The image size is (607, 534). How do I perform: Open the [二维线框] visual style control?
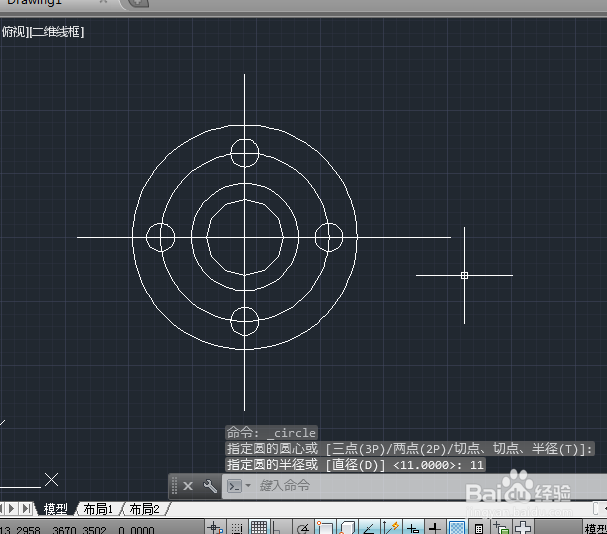[57, 32]
